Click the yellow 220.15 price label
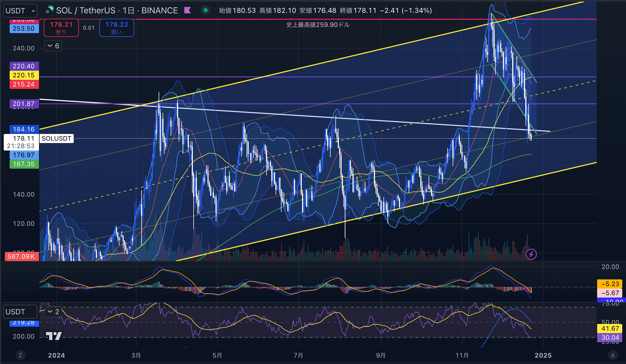This screenshot has width=626, height=364. [24, 75]
